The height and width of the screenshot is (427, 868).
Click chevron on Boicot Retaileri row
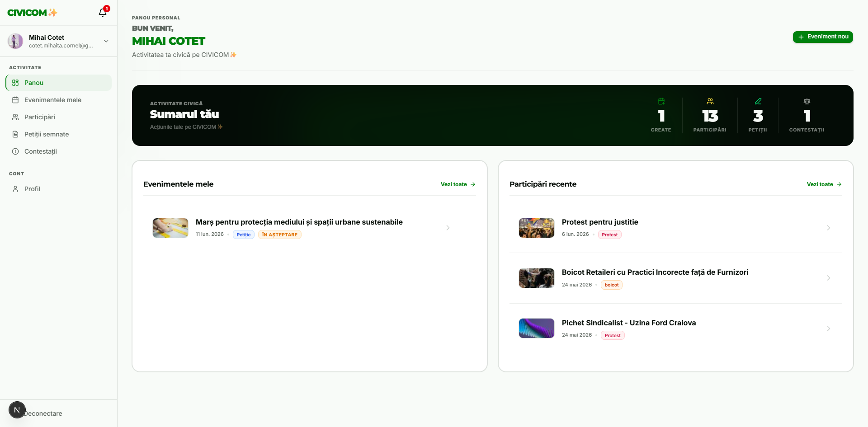(x=829, y=278)
